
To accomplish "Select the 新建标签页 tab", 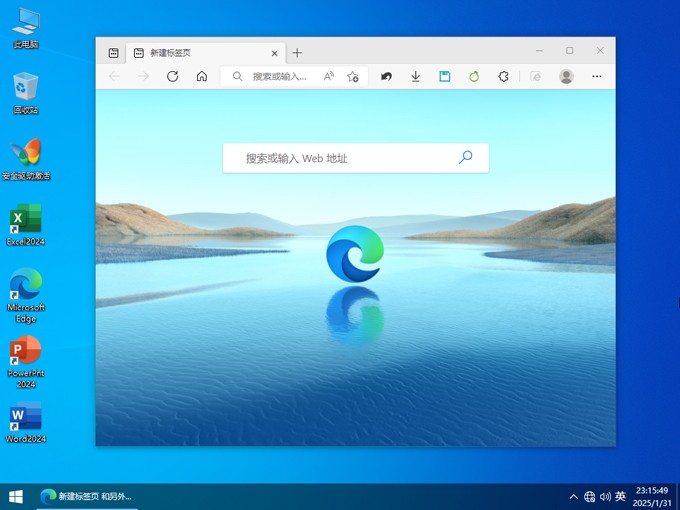I will pos(206,53).
